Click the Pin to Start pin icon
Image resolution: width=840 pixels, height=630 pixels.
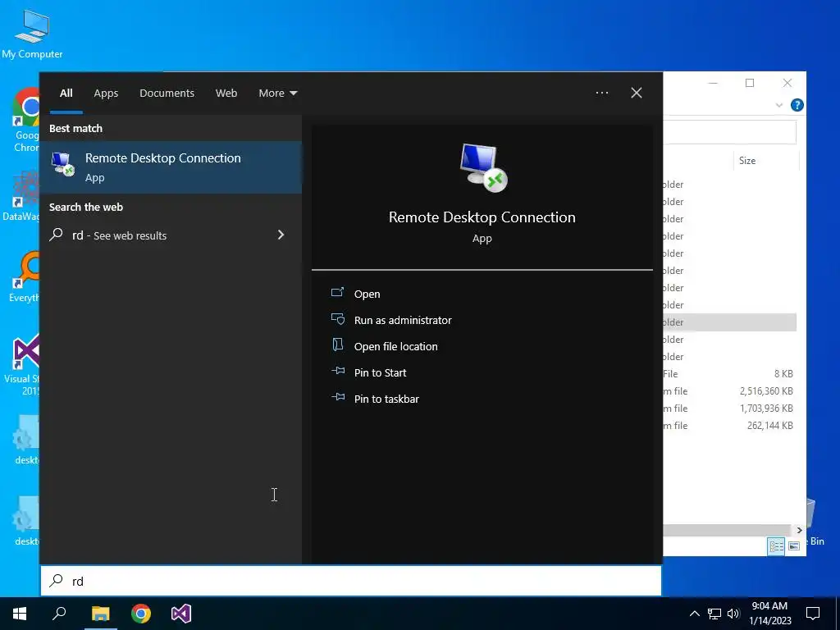click(337, 371)
